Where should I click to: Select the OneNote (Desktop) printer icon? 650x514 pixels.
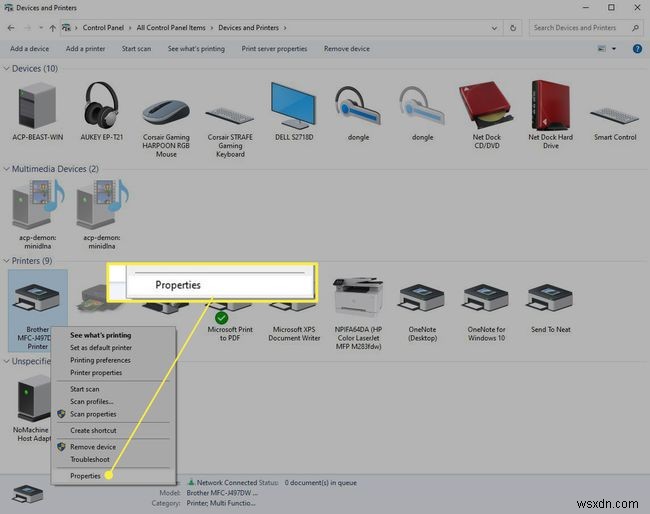pos(422,298)
